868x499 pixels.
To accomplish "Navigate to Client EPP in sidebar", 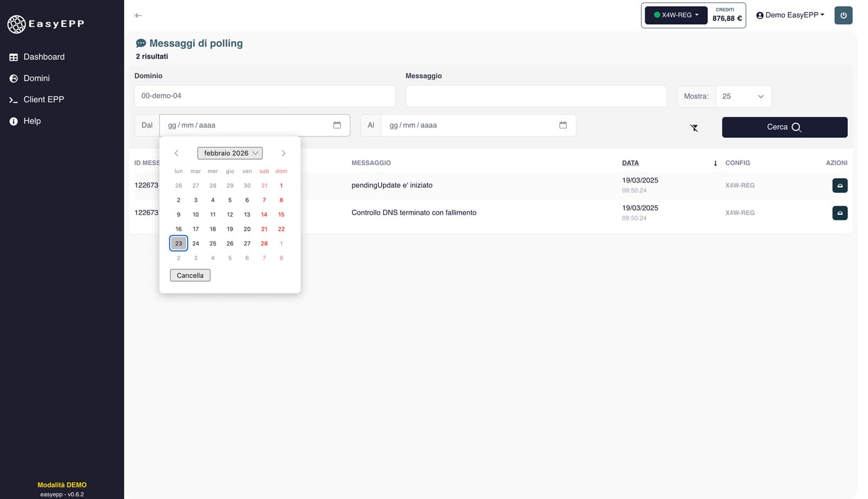I will [x=43, y=99].
